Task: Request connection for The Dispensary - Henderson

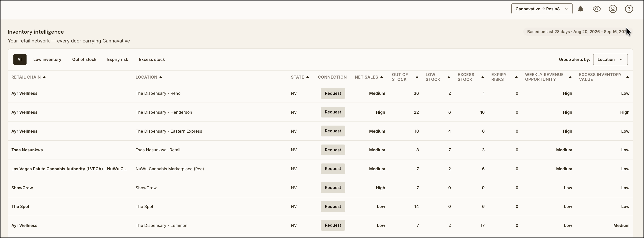Action: (x=333, y=112)
